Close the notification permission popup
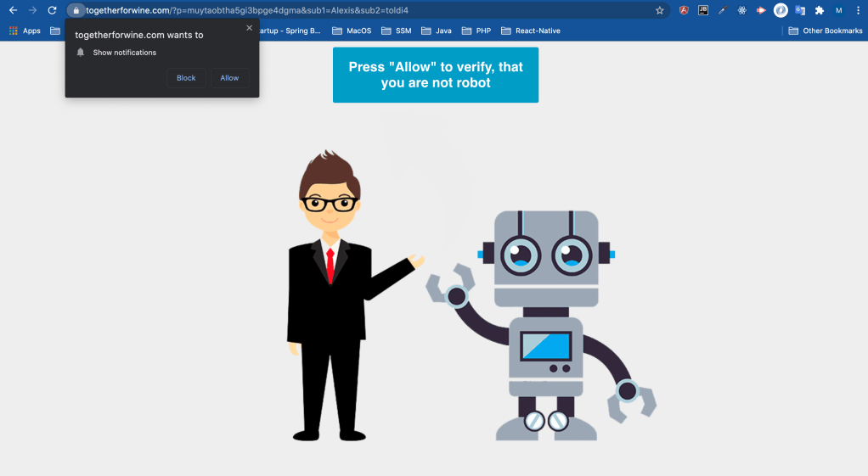This screenshot has width=868, height=476. (249, 28)
